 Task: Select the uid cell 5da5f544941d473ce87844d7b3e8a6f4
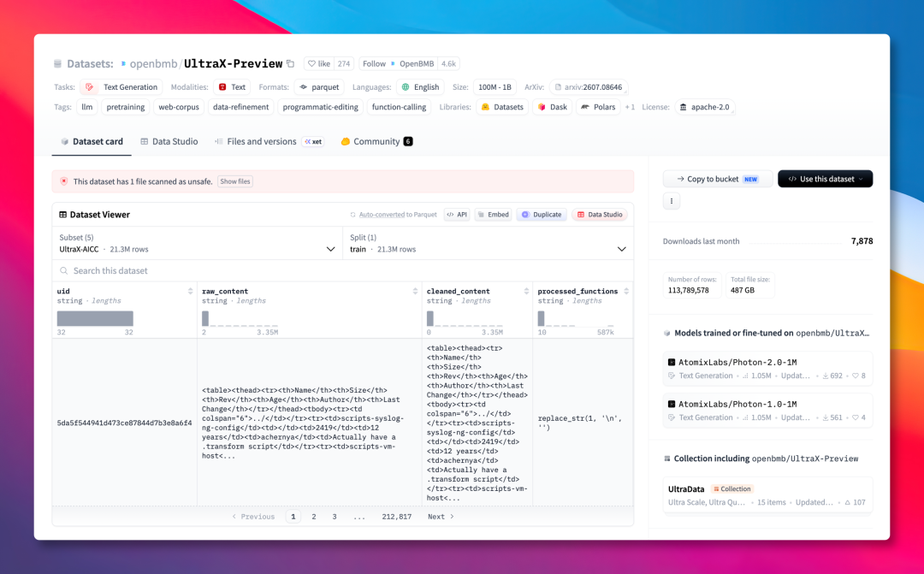tap(124, 423)
